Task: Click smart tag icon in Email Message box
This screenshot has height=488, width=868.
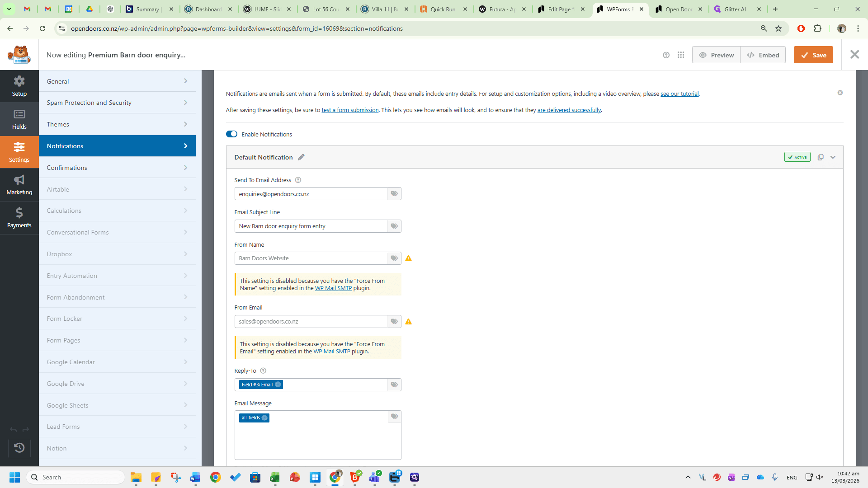Action: coord(394,417)
